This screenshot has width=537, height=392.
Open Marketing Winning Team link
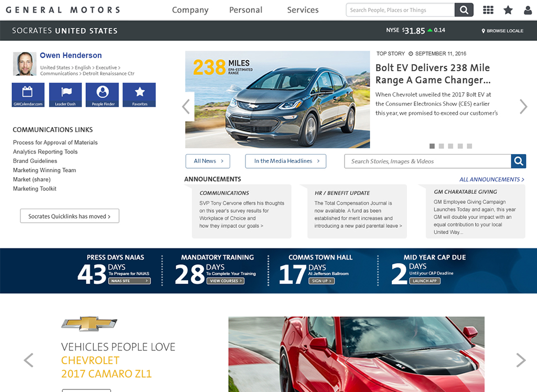click(45, 170)
